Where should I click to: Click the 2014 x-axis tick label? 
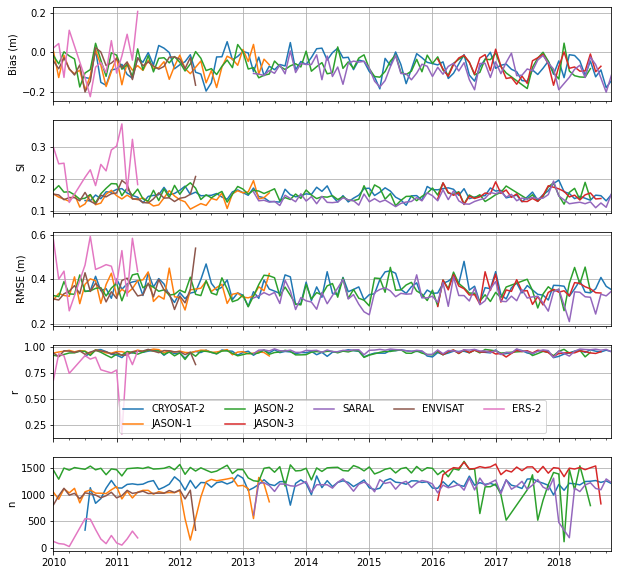[x=306, y=562]
